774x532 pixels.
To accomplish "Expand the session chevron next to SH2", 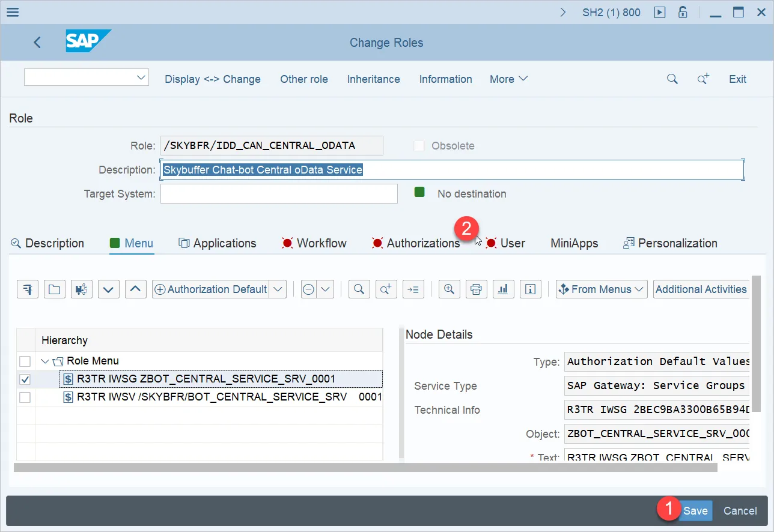I will (x=563, y=12).
